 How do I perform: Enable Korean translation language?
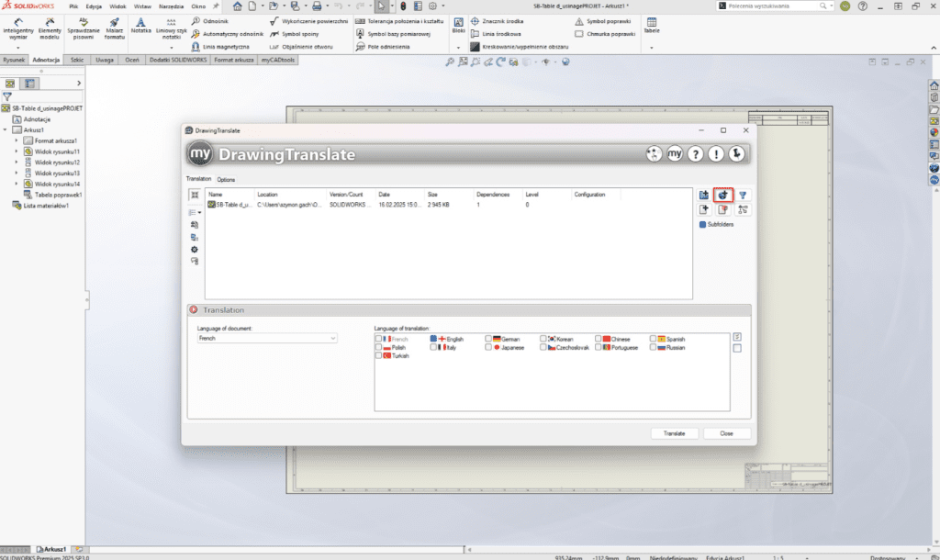[x=543, y=339]
